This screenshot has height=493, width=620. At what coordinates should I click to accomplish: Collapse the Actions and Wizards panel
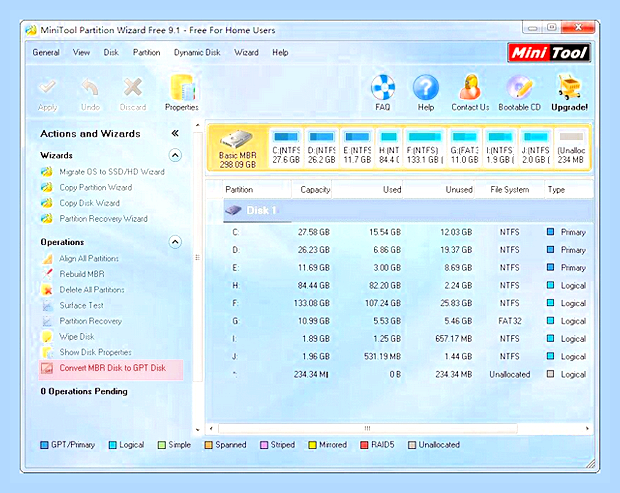[175, 133]
